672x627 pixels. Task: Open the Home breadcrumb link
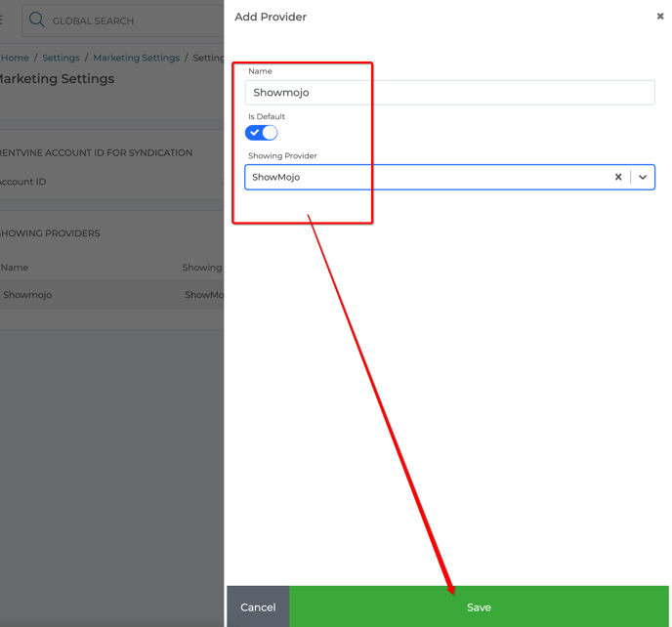pos(15,58)
